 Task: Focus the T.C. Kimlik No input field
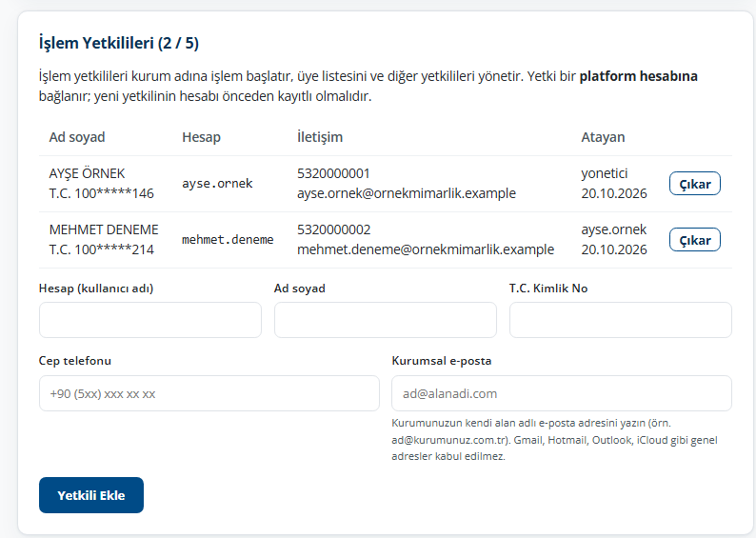click(x=621, y=320)
